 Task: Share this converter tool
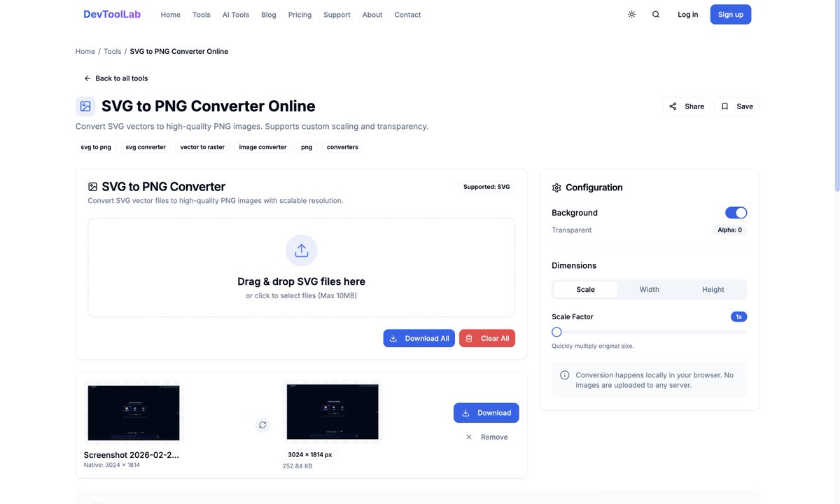pos(686,106)
